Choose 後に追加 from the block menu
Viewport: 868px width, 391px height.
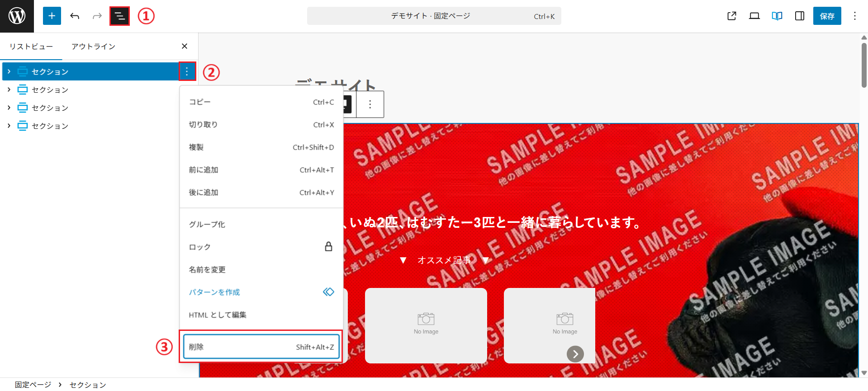click(x=261, y=193)
